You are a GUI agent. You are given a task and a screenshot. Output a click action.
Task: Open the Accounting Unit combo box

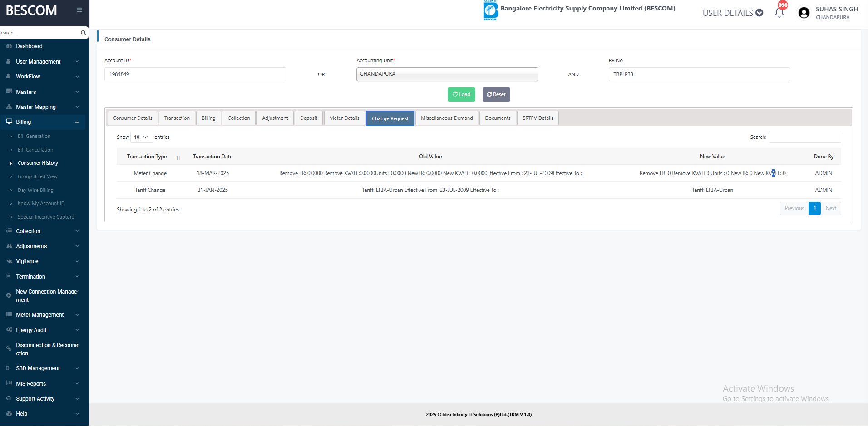pyautogui.click(x=447, y=74)
